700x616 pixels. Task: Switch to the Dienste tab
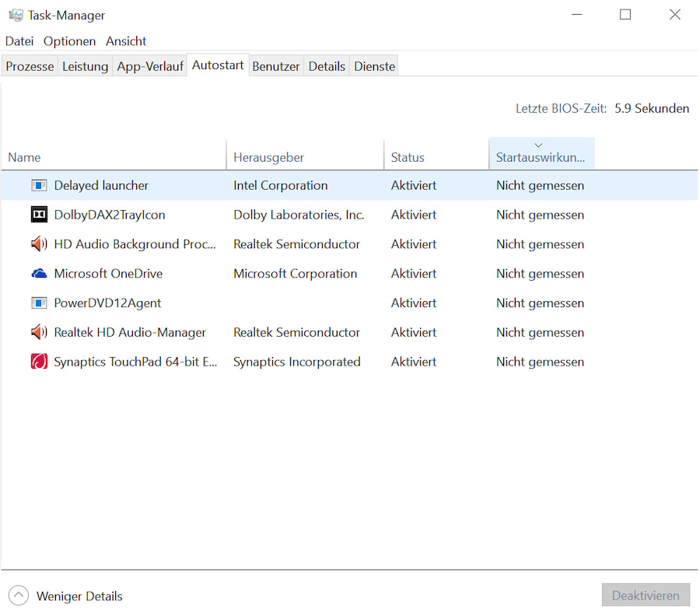click(374, 67)
